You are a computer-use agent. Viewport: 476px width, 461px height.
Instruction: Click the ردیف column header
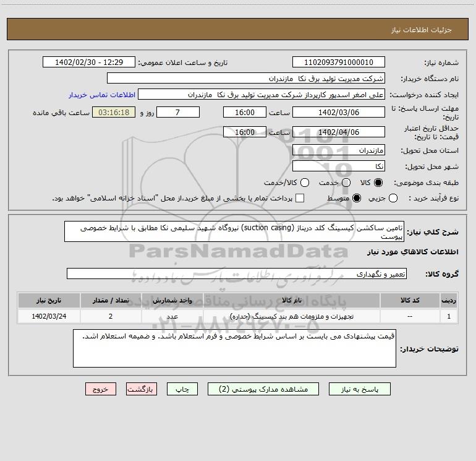point(449,300)
